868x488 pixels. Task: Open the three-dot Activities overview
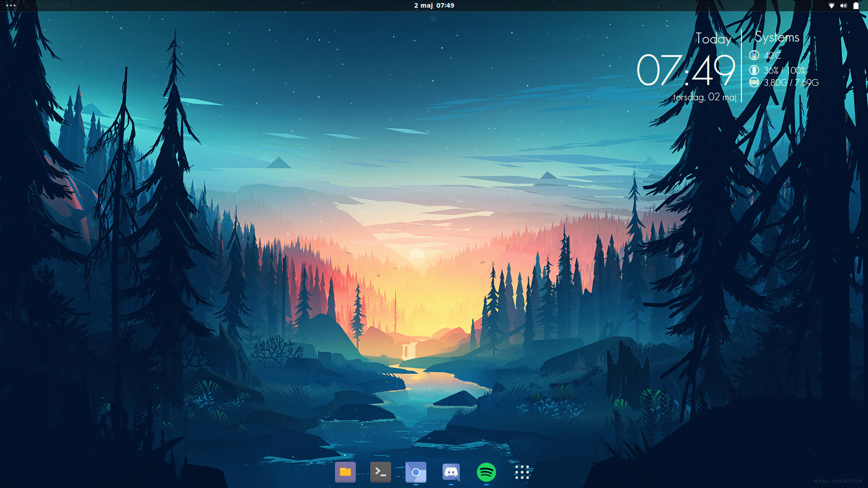tap(11, 5)
